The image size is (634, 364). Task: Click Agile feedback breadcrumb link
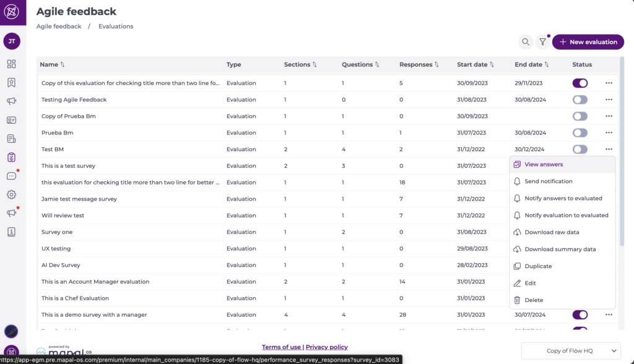tap(59, 27)
